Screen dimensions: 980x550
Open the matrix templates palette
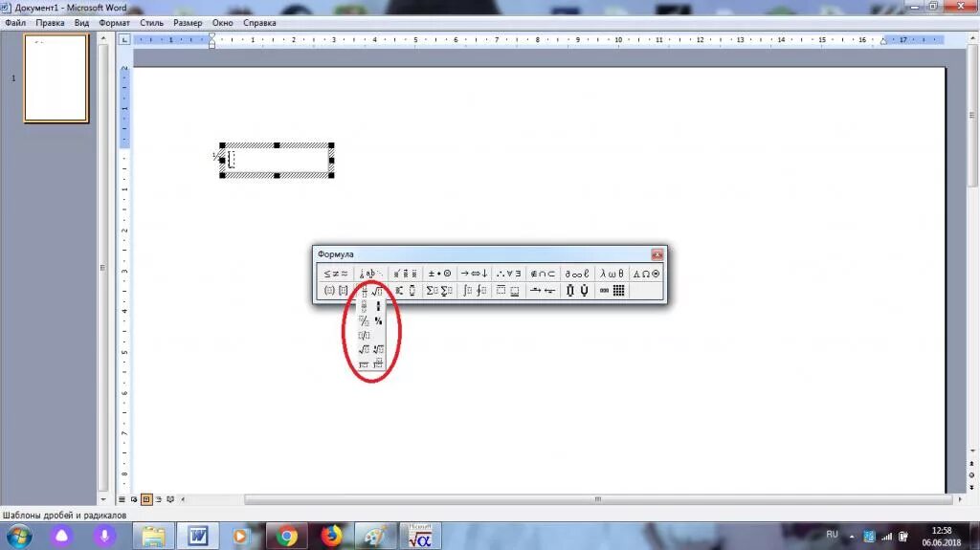tap(612, 291)
